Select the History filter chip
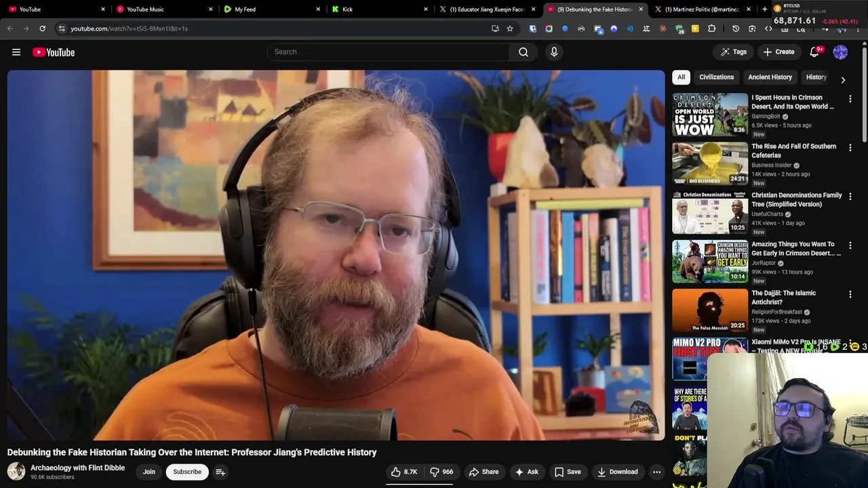868x488 pixels. [x=816, y=77]
